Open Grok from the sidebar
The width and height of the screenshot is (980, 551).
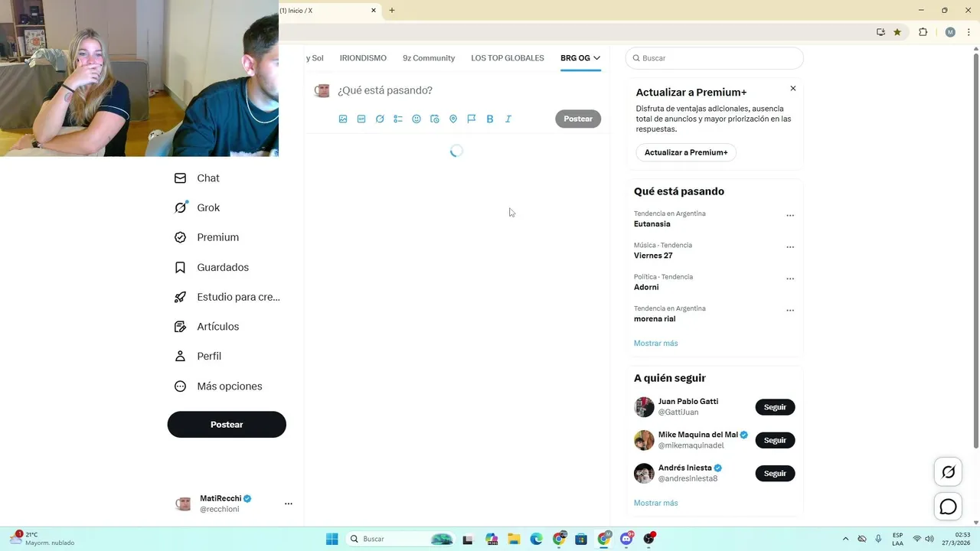coord(198,207)
